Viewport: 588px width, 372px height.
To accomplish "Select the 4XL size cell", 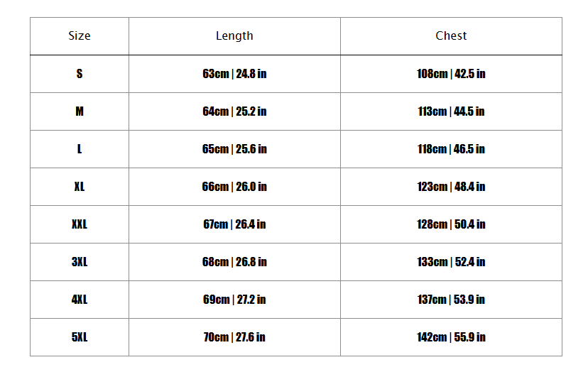I will (x=80, y=300).
